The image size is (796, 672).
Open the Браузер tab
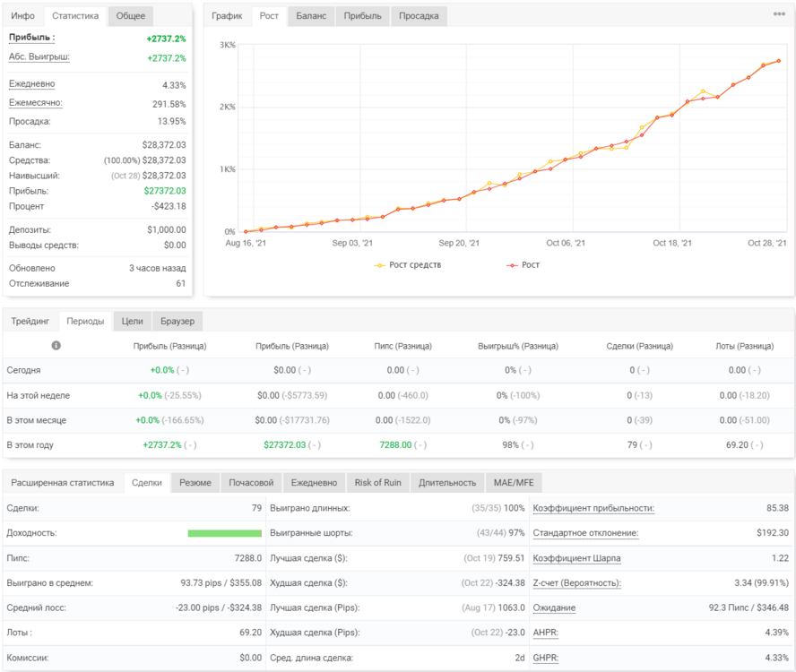(x=177, y=322)
